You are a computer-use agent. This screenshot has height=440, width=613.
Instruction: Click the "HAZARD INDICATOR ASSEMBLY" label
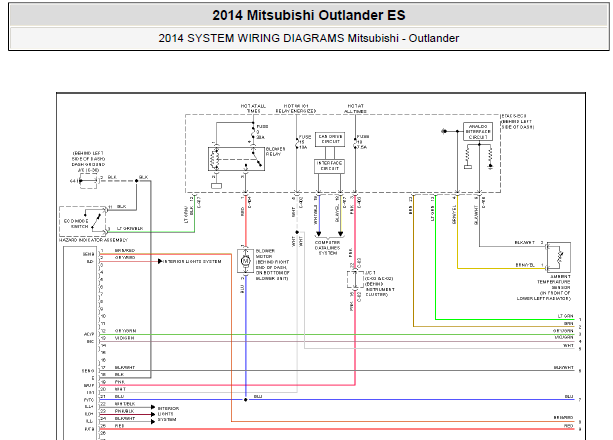[x=93, y=240]
